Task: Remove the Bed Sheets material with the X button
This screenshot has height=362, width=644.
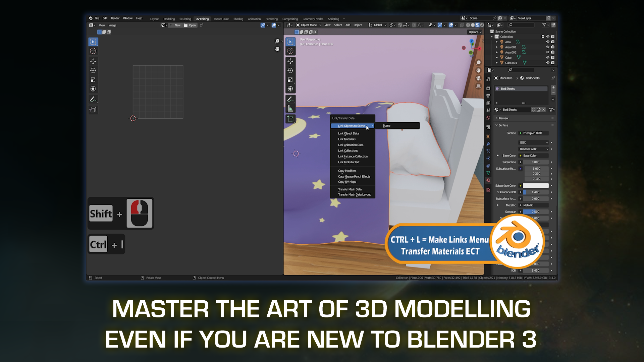Action: tap(544, 110)
